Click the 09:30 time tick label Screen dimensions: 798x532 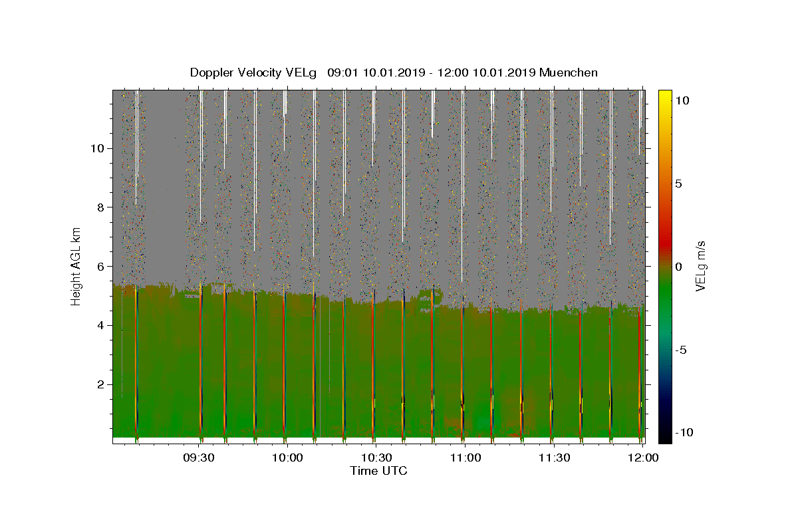(198, 458)
